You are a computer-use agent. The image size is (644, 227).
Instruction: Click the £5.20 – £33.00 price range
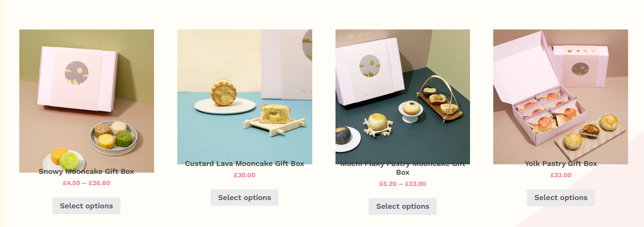(x=403, y=184)
